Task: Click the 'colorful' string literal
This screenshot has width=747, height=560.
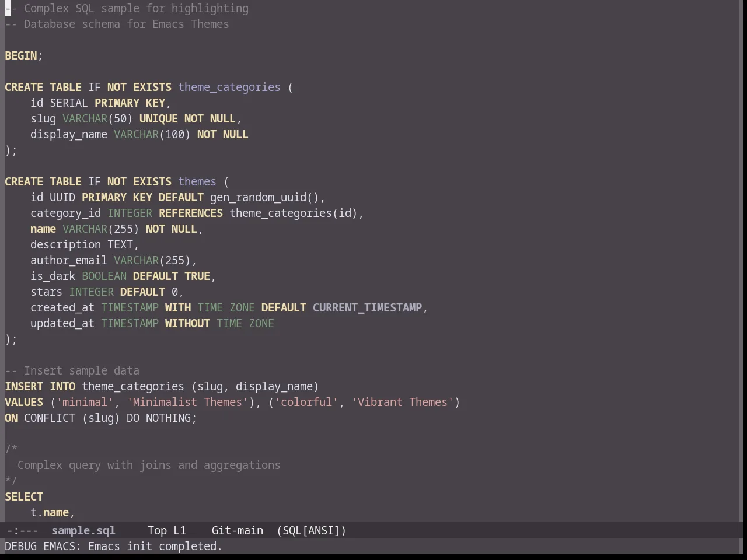Action: [306, 402]
